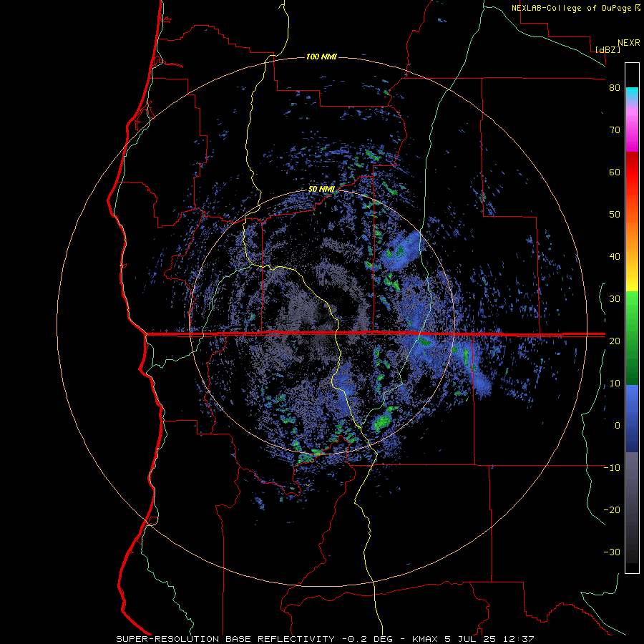Click the [dBZ] units label
The width and height of the screenshot is (644, 644).
[x=608, y=49]
